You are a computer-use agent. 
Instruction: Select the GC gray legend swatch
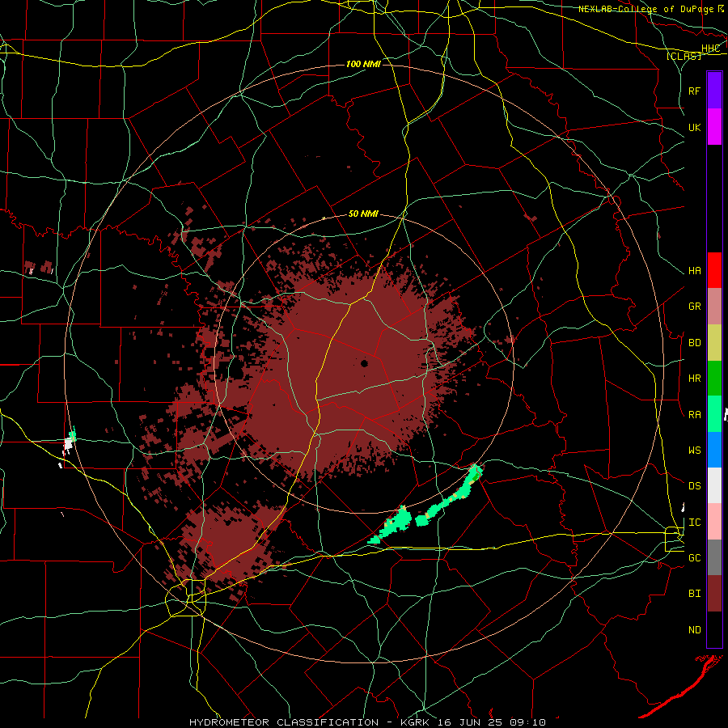714,557
